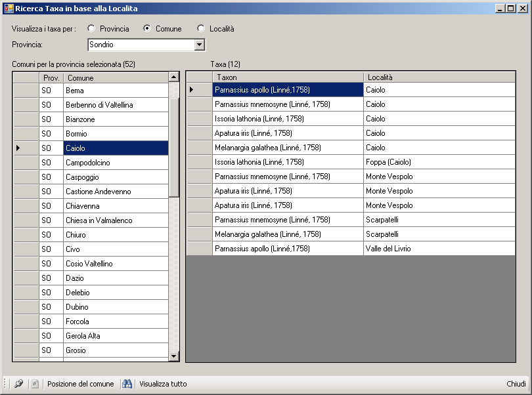Viewport: 532px width, 395px height.
Task: Select Apatura iris in the Caiolo row
Action: tap(288, 133)
